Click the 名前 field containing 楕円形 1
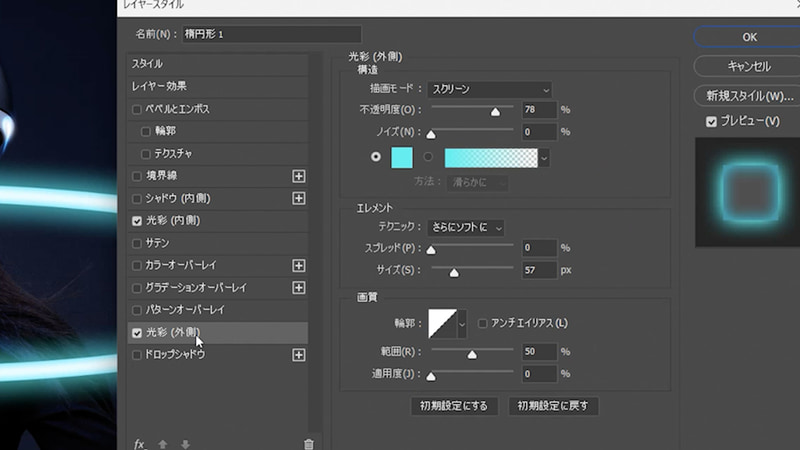This screenshot has width=800, height=450. pos(272,34)
